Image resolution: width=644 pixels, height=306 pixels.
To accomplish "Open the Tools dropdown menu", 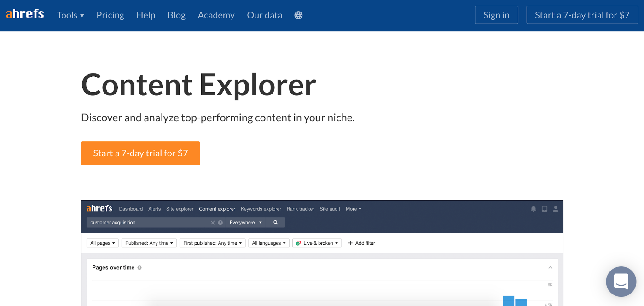I will pos(70,15).
